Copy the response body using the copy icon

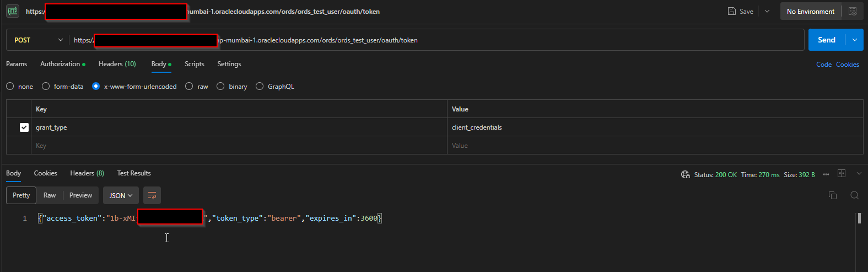pos(833,195)
